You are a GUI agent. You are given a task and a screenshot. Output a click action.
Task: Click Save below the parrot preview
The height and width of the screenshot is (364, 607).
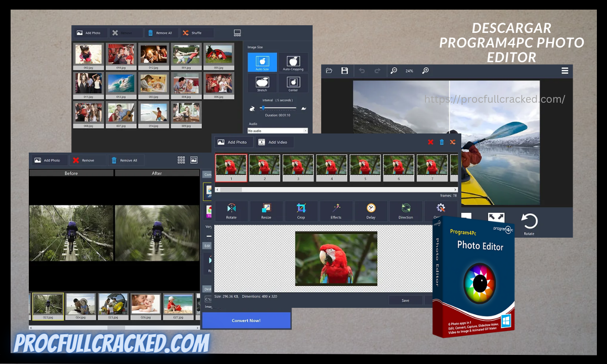pos(405,300)
